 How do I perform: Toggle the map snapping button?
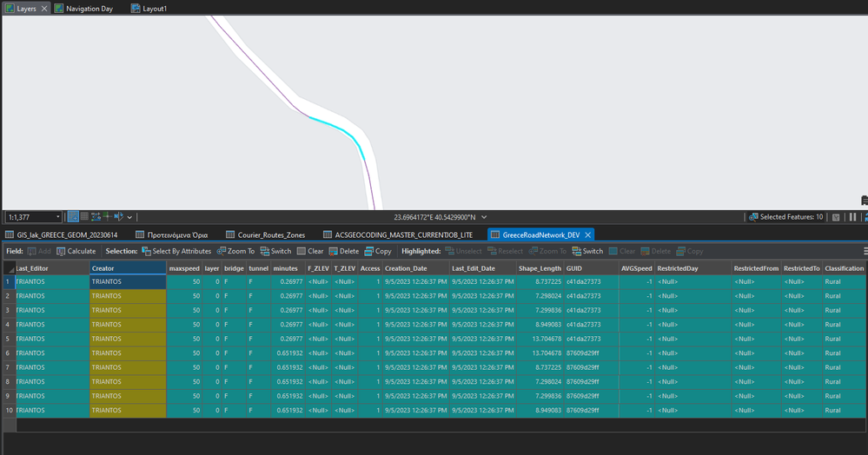[x=74, y=217]
